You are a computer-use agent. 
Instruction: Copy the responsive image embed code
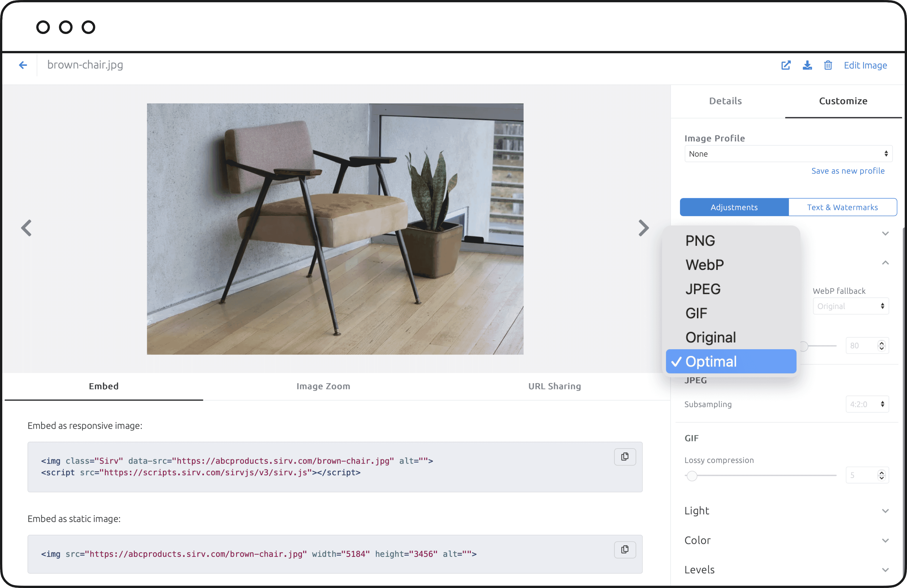point(625,457)
